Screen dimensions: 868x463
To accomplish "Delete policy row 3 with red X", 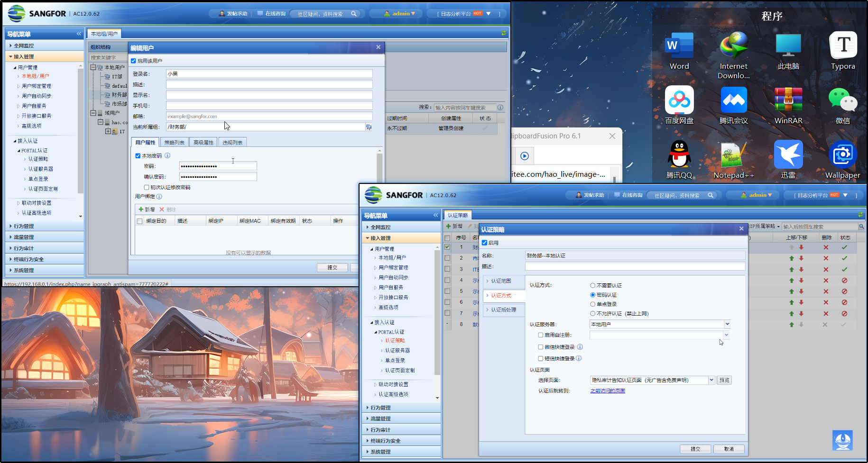I will [x=826, y=269].
